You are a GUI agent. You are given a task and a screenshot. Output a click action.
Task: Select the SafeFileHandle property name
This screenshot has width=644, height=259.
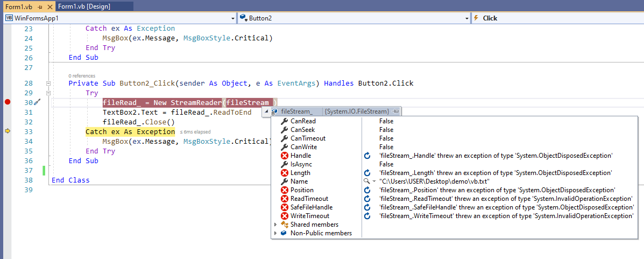coord(312,208)
